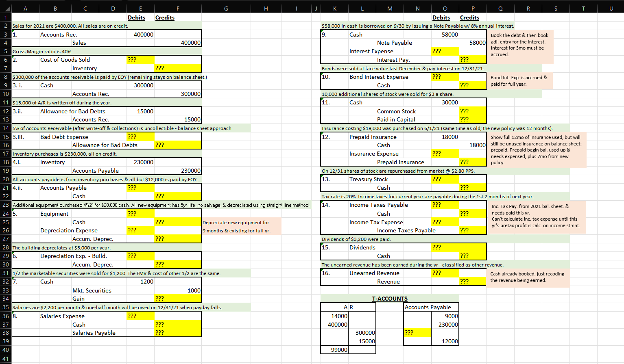The height and width of the screenshot is (364, 624).
Task: Select the ??? credit for Inventory in row 7
Action: click(178, 68)
